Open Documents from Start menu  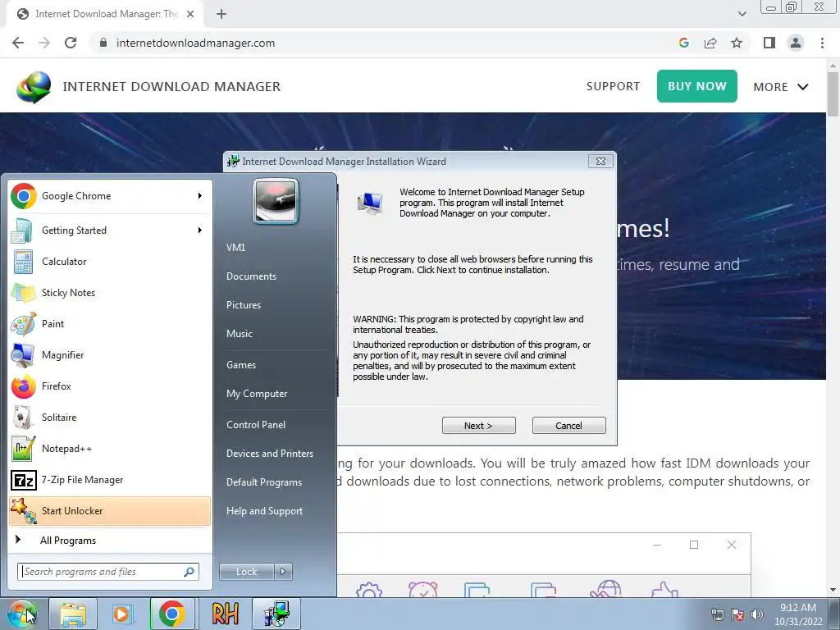click(251, 276)
